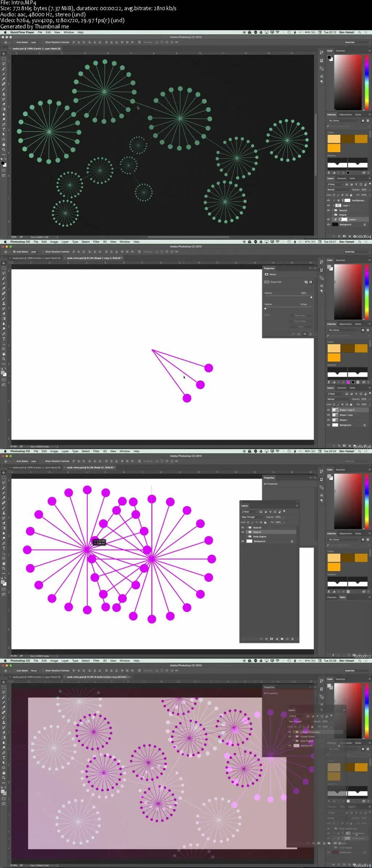The height and width of the screenshot is (868, 372).
Task: Click fx layer style icon in floating Layers footer
Action: point(266,639)
